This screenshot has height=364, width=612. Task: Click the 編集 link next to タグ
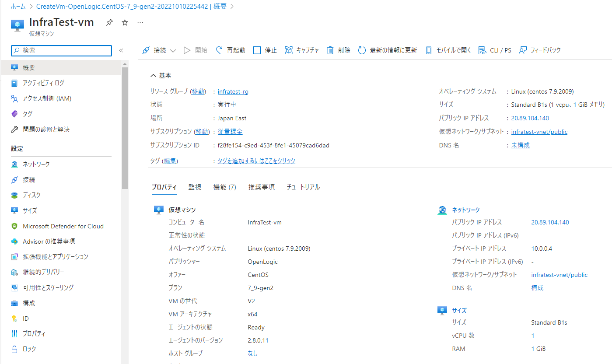(170, 161)
